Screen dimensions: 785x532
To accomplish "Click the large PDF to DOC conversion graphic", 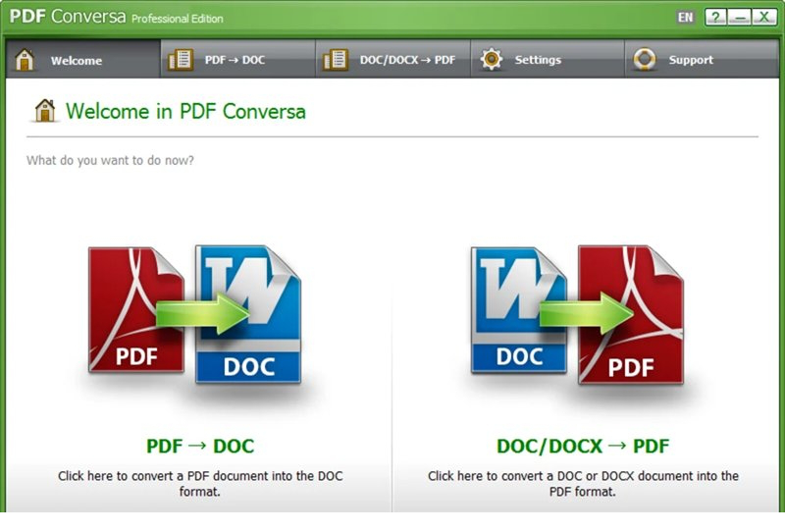I will pyautogui.click(x=195, y=315).
